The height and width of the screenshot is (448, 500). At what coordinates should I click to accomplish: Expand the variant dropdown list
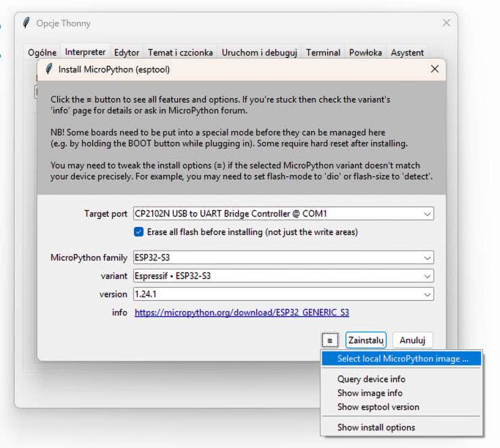pyautogui.click(x=427, y=276)
